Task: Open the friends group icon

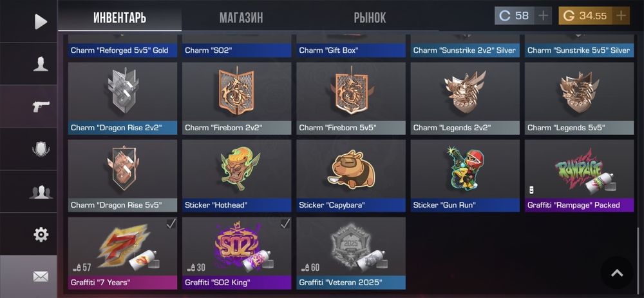Action: [41, 192]
